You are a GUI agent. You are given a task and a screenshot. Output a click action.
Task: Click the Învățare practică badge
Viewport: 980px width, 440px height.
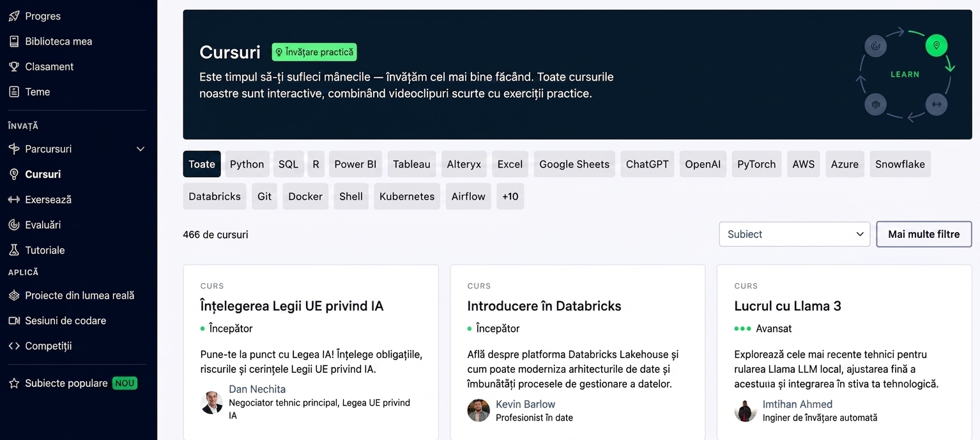314,52
